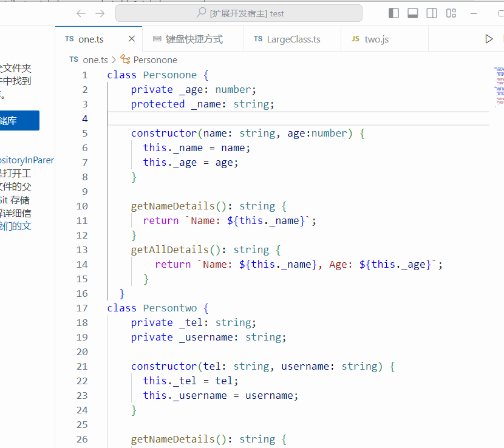
Task: Click 'this._name = name;' on line 6
Action: [196, 148]
